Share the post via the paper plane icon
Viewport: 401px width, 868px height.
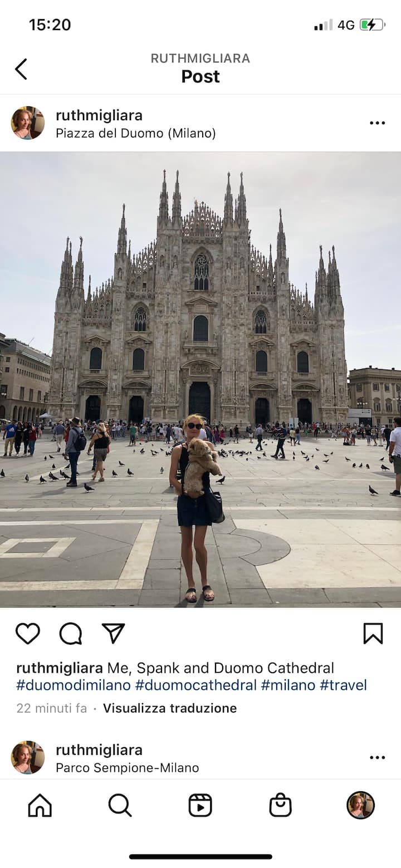coord(114,633)
